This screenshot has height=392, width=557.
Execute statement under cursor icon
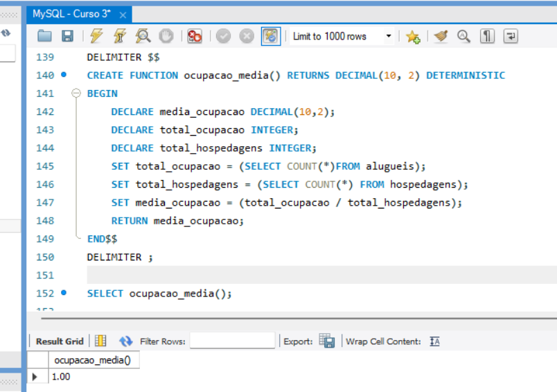point(120,37)
